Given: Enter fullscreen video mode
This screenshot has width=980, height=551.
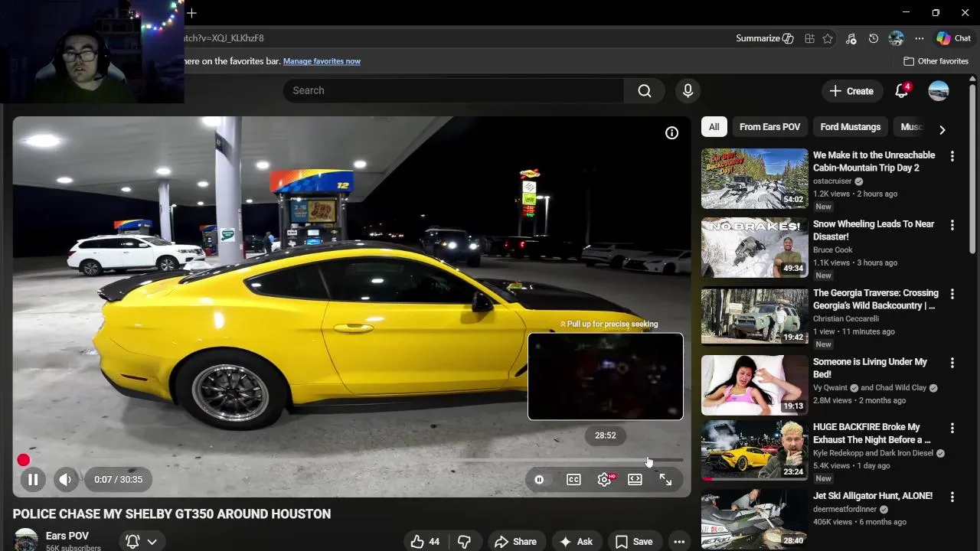Looking at the screenshot, I should [x=665, y=480].
